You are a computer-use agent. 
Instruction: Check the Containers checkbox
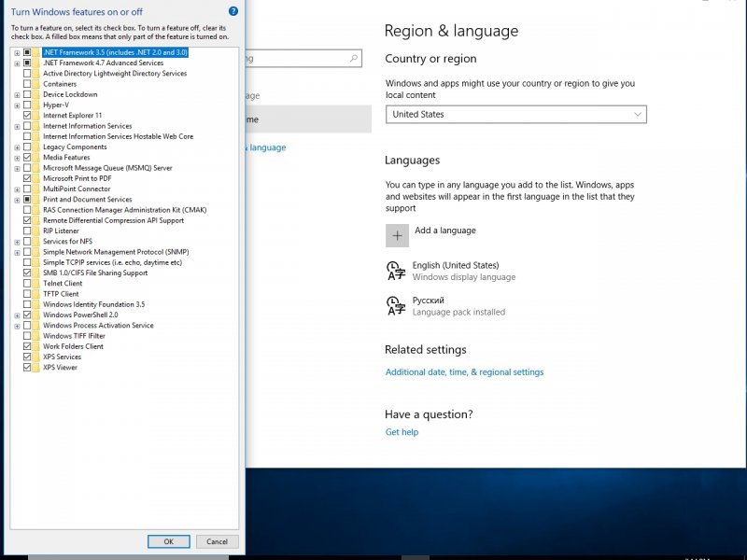coord(27,84)
